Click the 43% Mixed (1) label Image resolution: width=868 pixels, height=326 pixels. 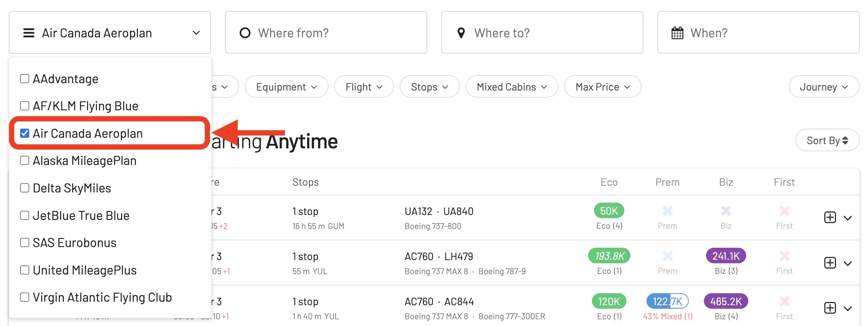[x=668, y=316]
